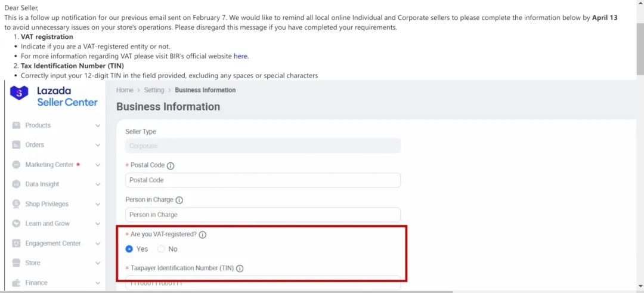The image size is (644, 293).
Task: Click the Person in Charge field
Action: coord(262,215)
